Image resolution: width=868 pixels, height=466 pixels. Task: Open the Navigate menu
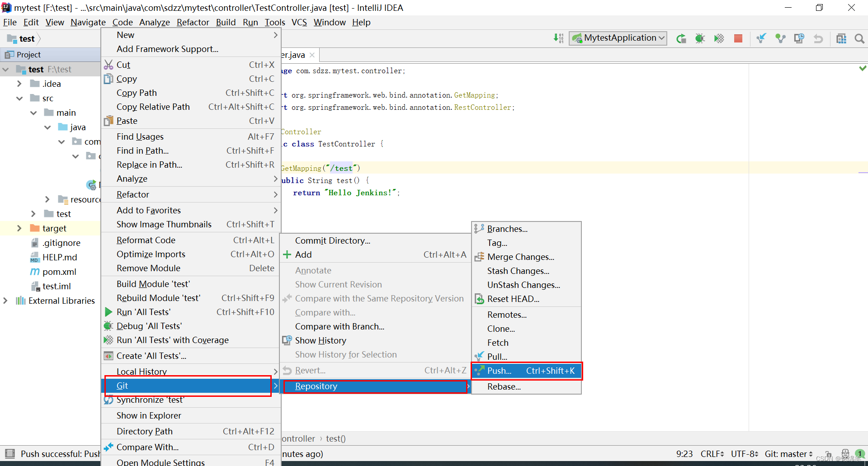coord(88,22)
